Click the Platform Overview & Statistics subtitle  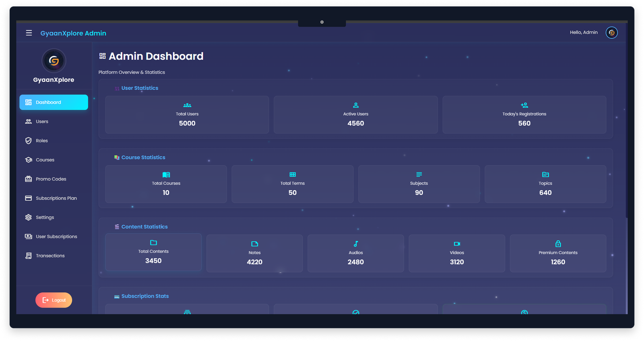click(132, 72)
